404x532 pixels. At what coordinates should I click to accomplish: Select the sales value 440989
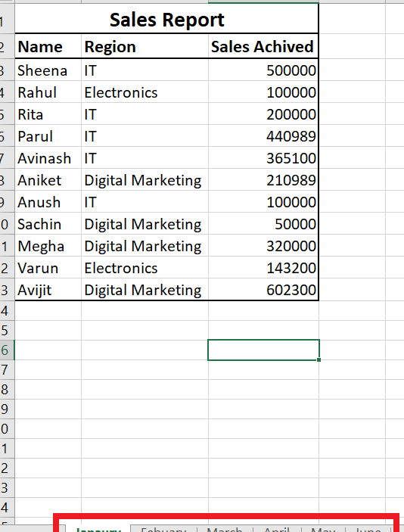(263, 136)
